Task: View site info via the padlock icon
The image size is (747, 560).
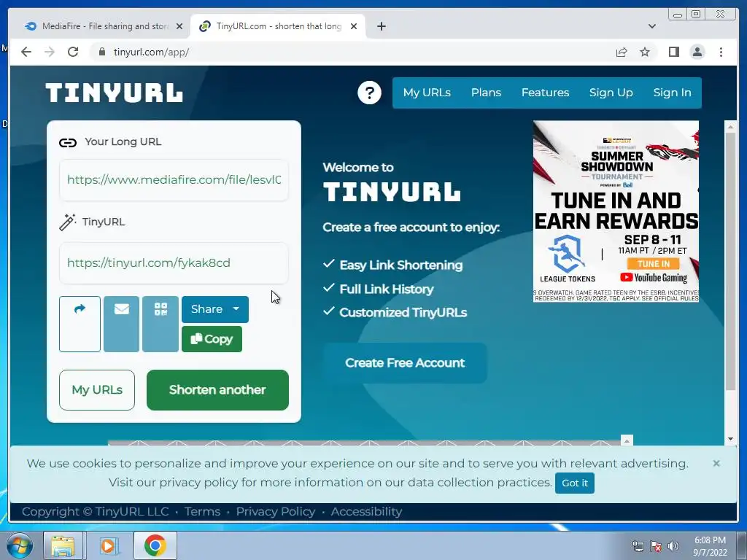Action: coord(101,52)
